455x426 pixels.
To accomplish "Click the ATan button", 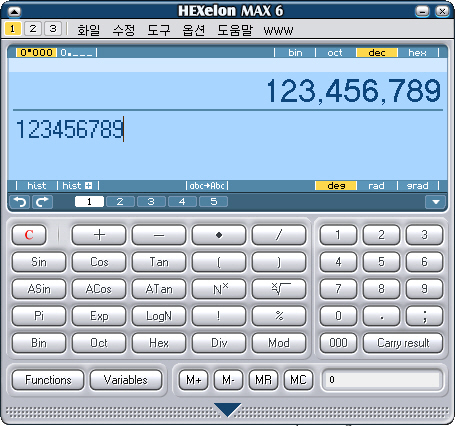I will pyautogui.click(x=159, y=289).
